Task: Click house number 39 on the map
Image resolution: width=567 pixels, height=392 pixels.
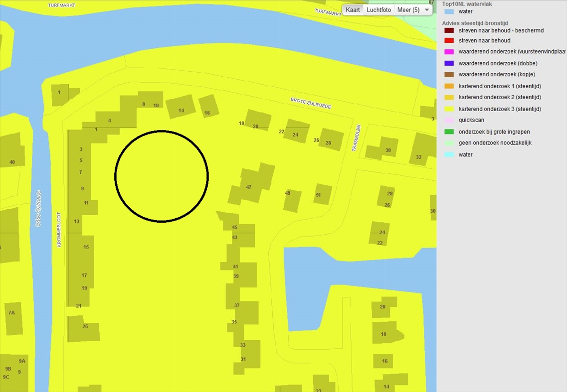Action: 236,276
